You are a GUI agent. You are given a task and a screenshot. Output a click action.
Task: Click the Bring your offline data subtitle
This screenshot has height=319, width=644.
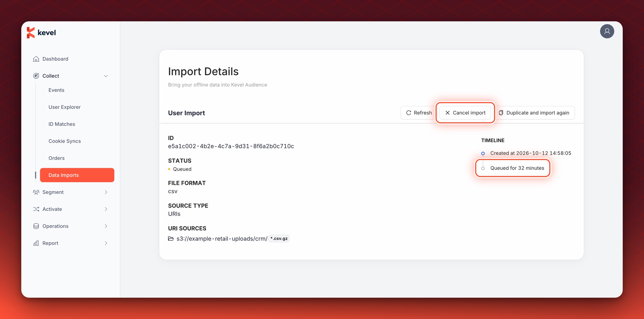[217, 85]
